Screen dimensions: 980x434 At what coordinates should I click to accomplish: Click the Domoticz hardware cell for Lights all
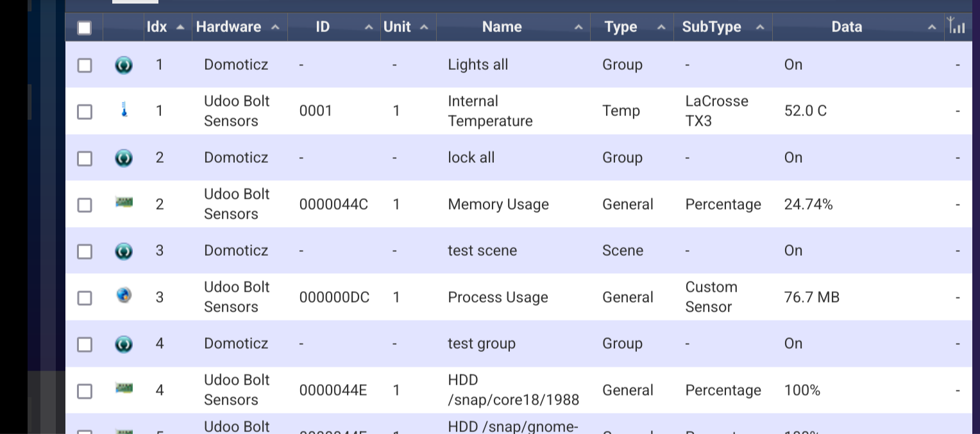click(x=236, y=65)
